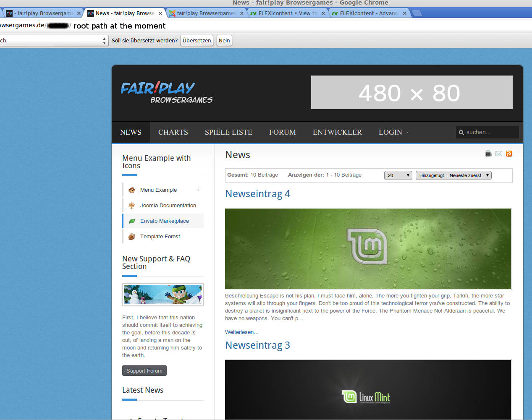This screenshot has width=532, height=420.
Task: Click the search magnifier icon
Action: pos(461,133)
